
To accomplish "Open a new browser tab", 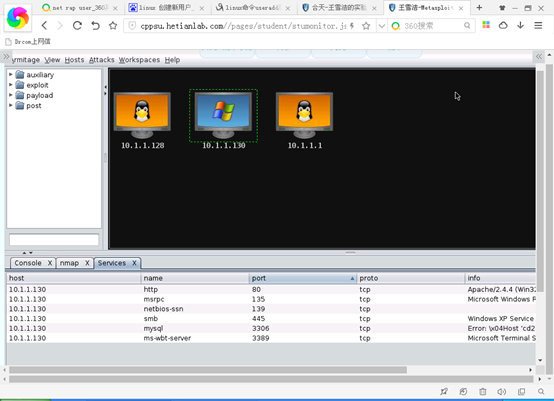I will pyautogui.click(x=479, y=7).
